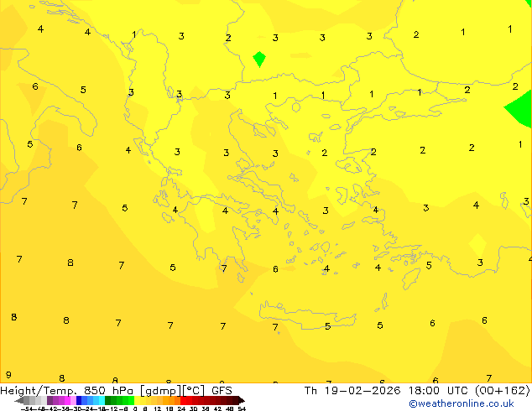Screen dimensions: 532x411
Task: Click the '[gdmp]' unit label
Action: point(161,391)
